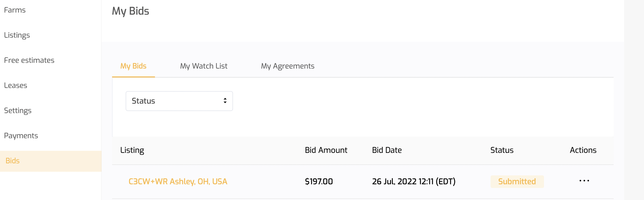Viewport: 644px width, 200px height.
Task: Click the Listing column header
Action: coord(132,150)
